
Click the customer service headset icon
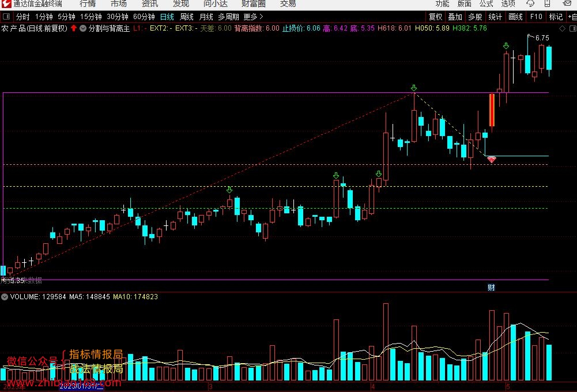[530, 3]
